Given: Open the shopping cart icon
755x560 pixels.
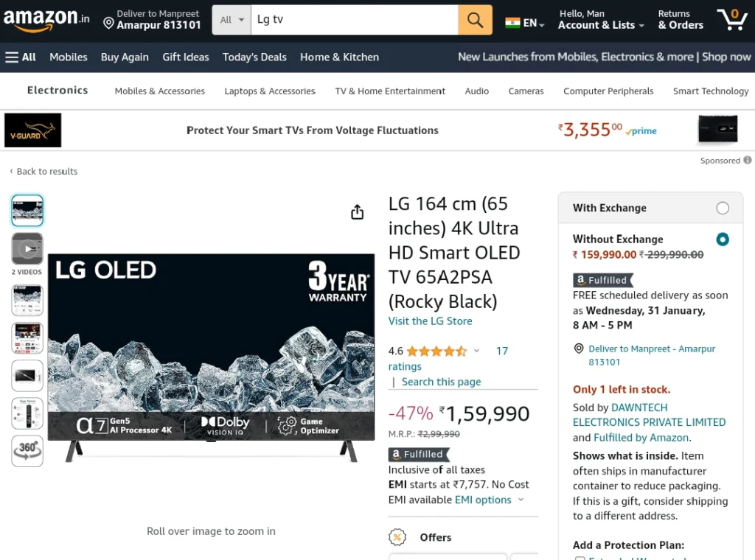Looking at the screenshot, I should (732, 20).
